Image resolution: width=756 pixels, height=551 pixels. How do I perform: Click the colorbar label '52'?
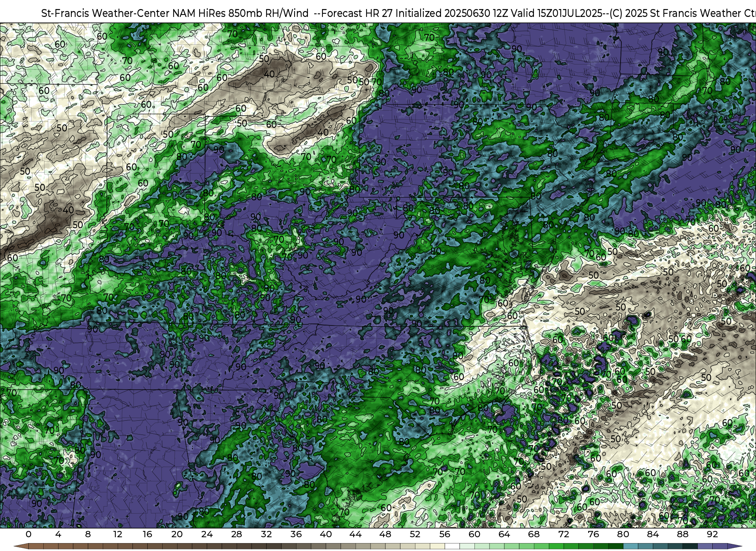415,534
